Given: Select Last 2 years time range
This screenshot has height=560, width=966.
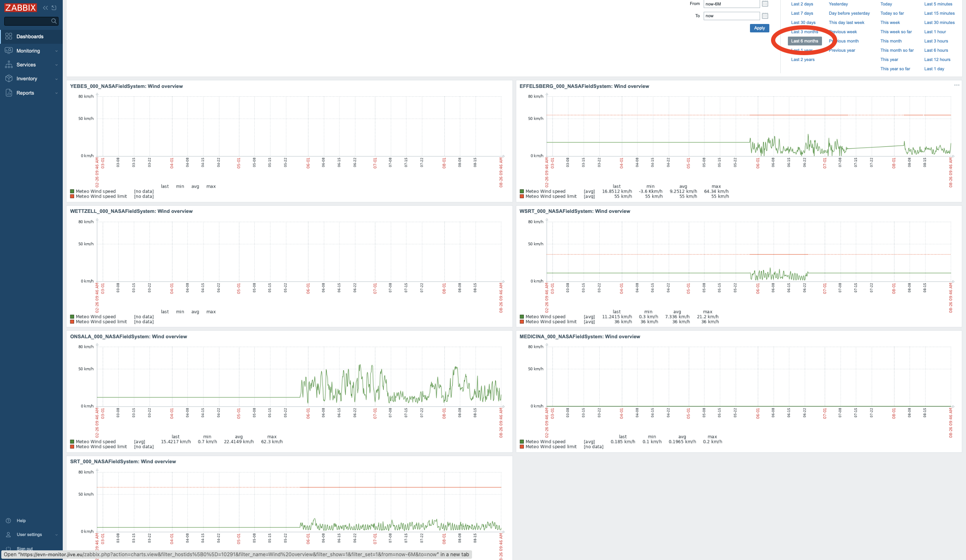Looking at the screenshot, I should pyautogui.click(x=803, y=60).
